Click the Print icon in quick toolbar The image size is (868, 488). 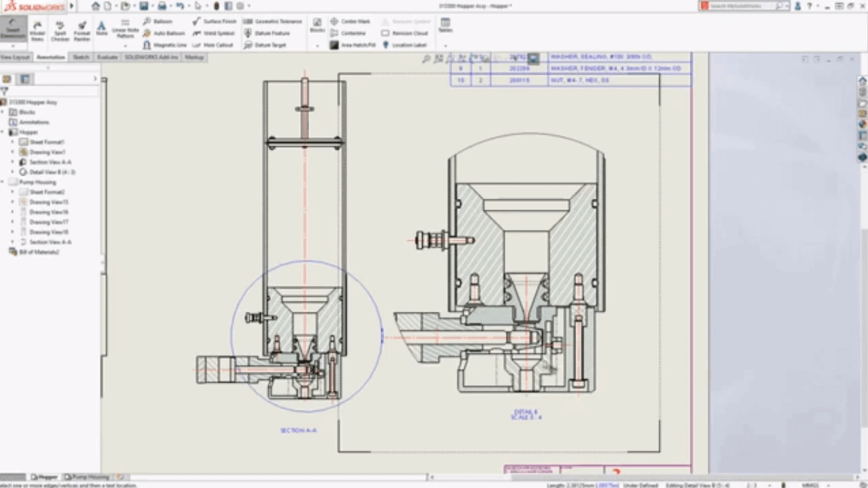pyautogui.click(x=162, y=6)
